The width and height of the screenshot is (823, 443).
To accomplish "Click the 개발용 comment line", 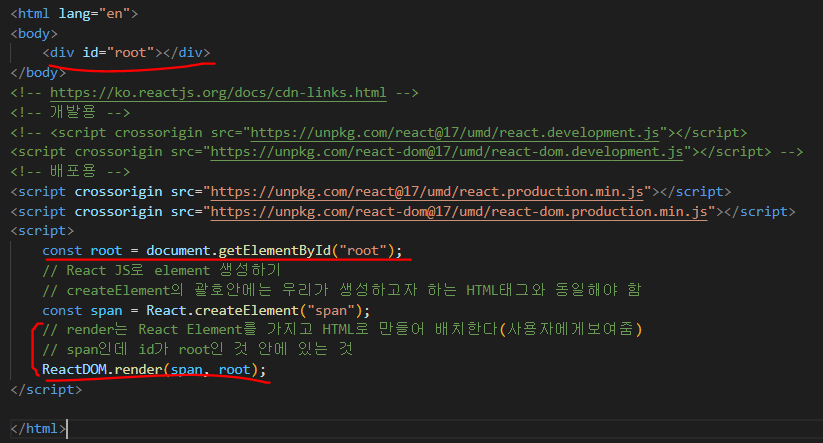I will click(x=70, y=112).
